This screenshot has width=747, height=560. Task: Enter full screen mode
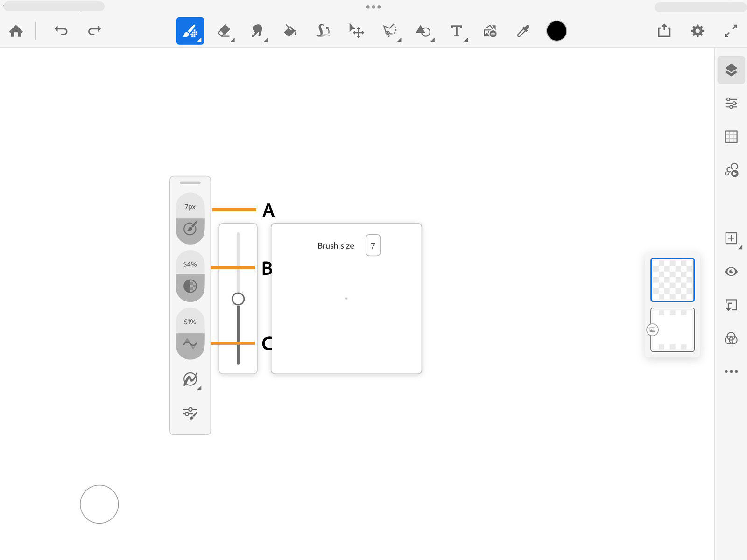[731, 31]
